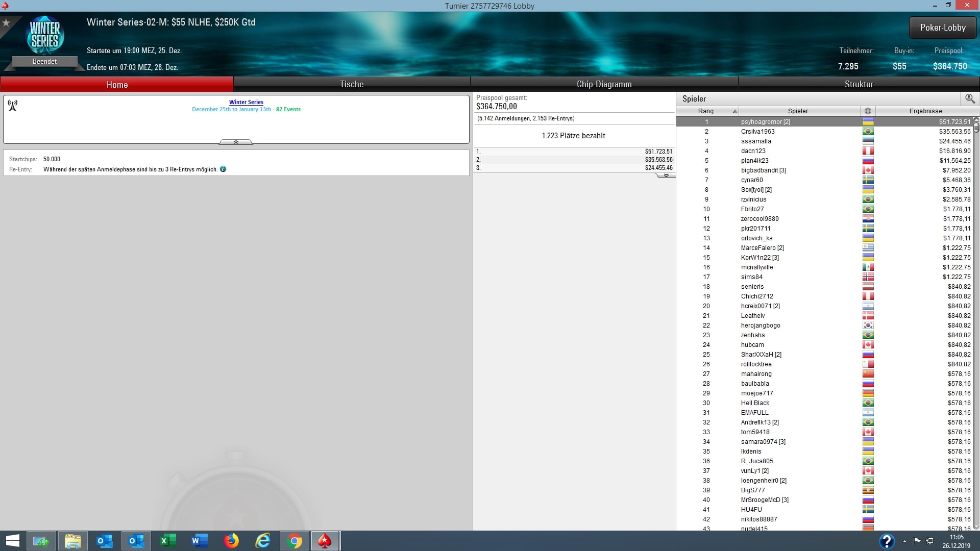Open PokerStars from the taskbar
Screen dimensions: 980x551
325,541
